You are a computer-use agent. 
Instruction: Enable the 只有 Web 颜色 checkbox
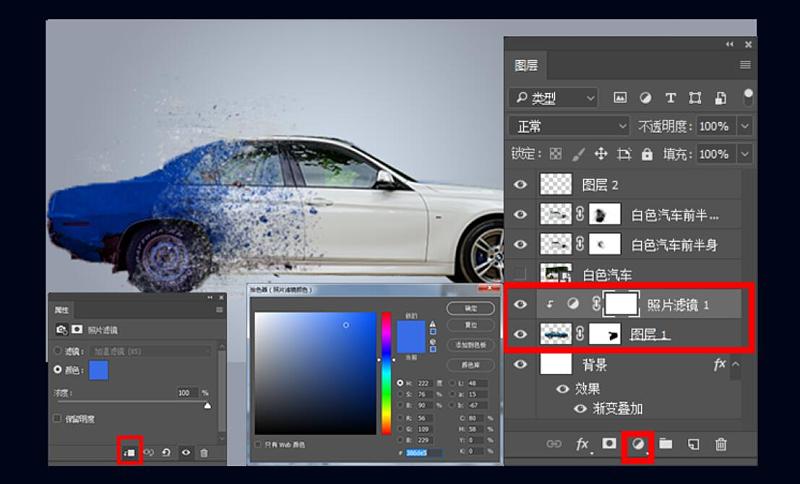(258, 444)
